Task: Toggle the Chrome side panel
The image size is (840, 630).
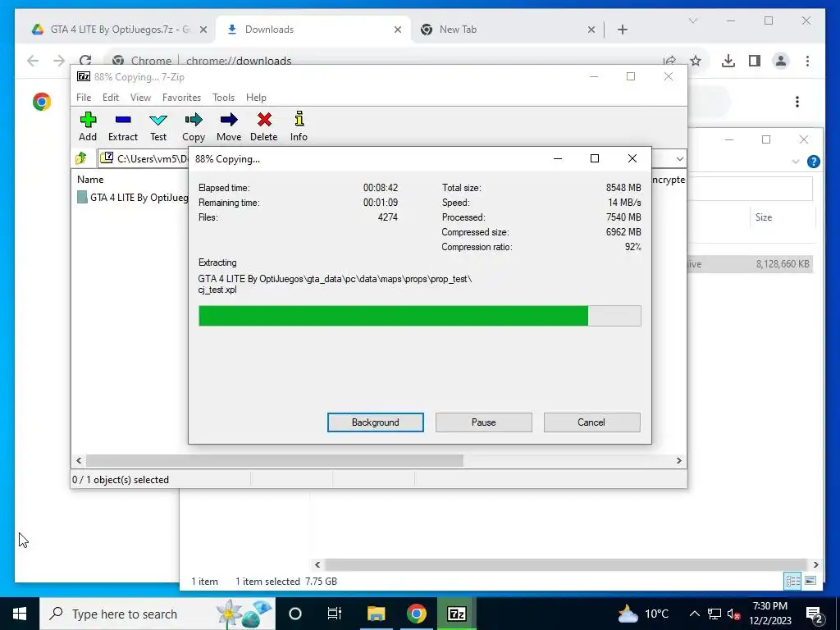Action: pyautogui.click(x=755, y=61)
